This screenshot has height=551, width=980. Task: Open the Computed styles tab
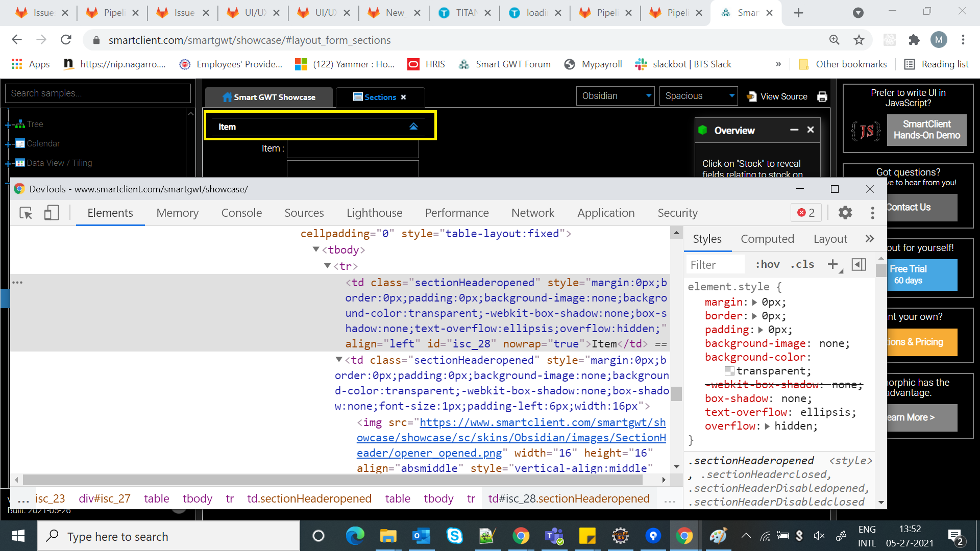pos(767,239)
